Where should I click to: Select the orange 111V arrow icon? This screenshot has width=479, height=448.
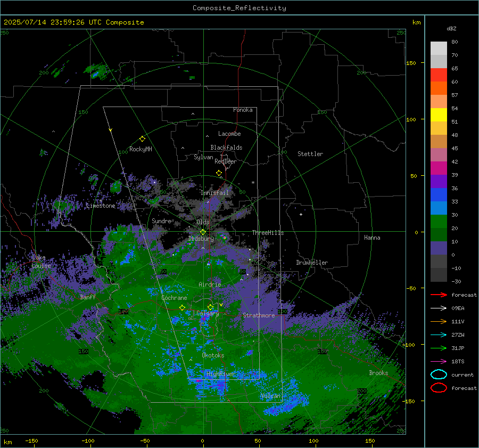tap(439, 321)
